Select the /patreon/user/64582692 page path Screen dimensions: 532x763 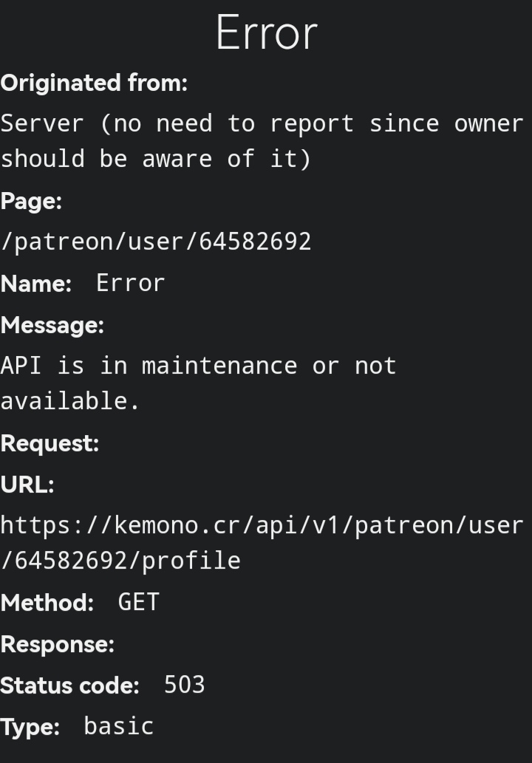click(156, 242)
